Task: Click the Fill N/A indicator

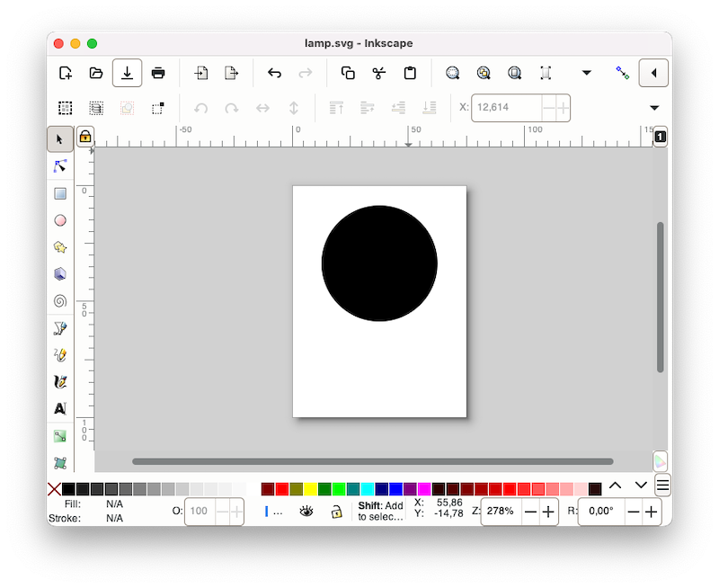Action: pos(114,504)
